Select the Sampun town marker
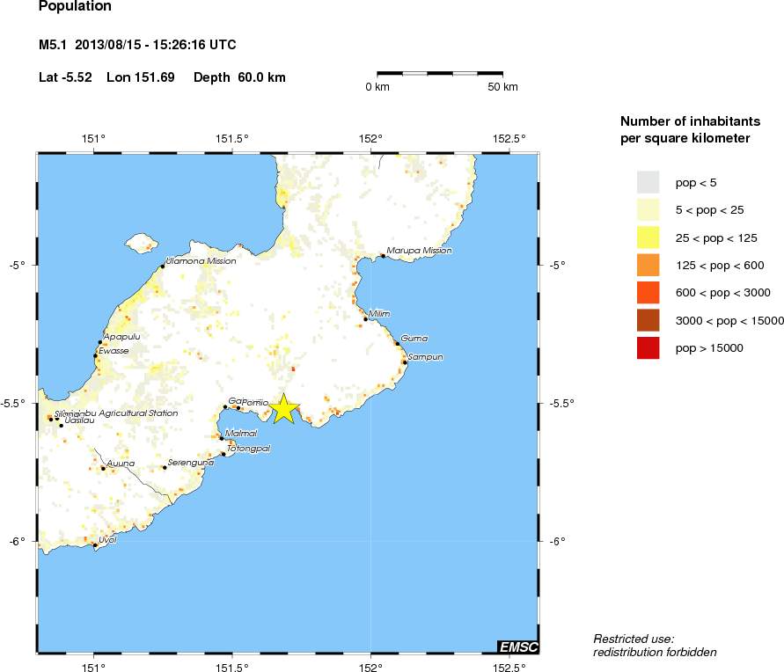Screen dimensions: 784x672 (405, 362)
